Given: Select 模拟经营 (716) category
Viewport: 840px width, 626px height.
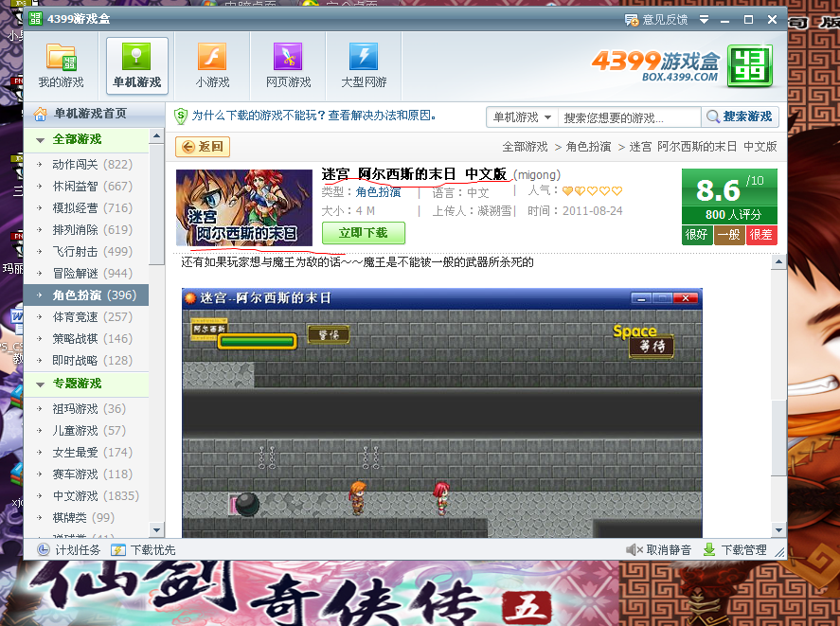Looking at the screenshot, I should click(86, 208).
